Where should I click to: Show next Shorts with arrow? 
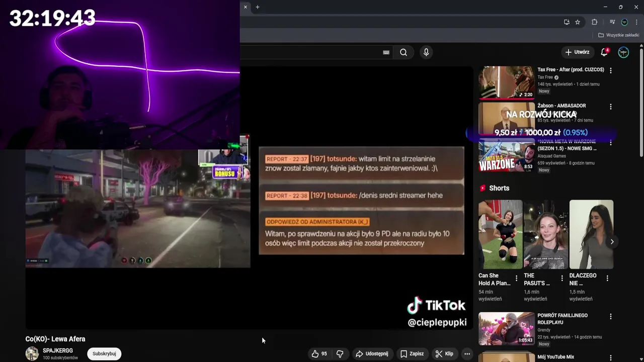tap(612, 242)
